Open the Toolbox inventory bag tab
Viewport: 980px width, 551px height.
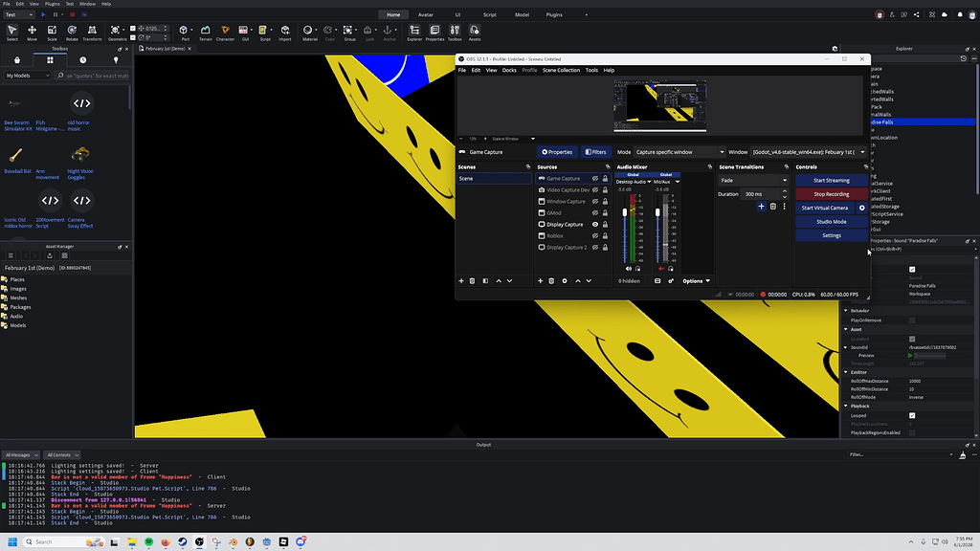pyautogui.click(x=17, y=60)
